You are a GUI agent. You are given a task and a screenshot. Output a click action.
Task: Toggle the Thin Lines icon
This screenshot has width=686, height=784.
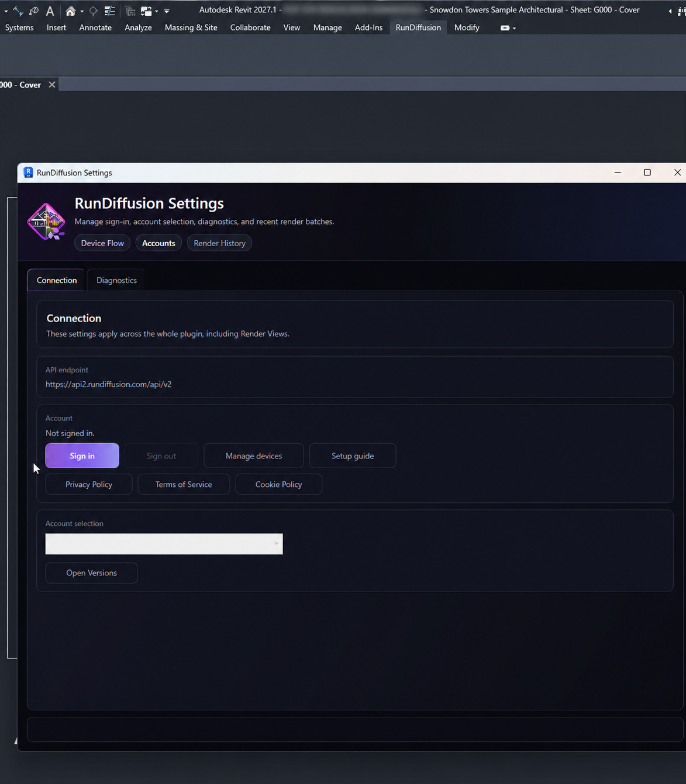pos(110,11)
